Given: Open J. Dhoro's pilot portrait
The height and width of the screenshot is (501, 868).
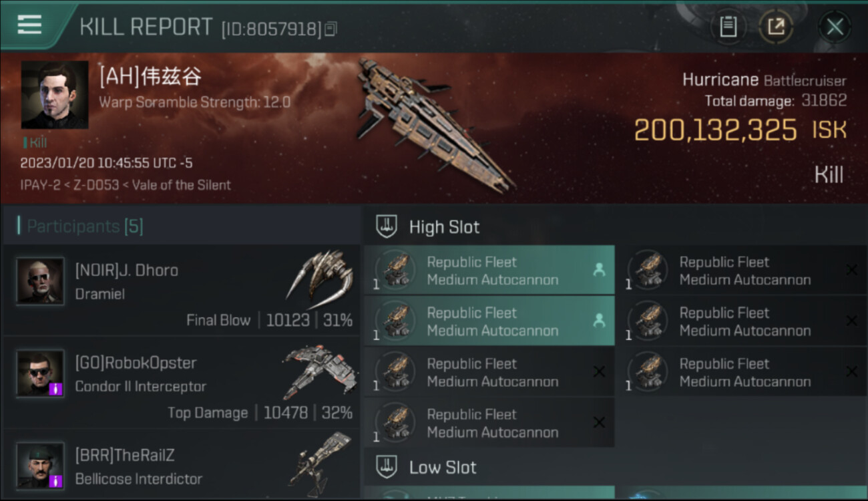Looking at the screenshot, I should [x=41, y=281].
